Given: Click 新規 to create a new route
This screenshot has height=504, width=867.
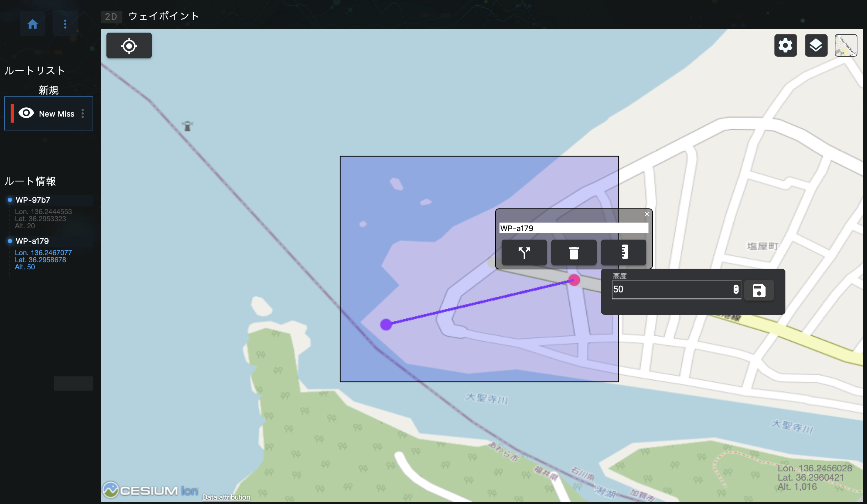Looking at the screenshot, I should [49, 90].
